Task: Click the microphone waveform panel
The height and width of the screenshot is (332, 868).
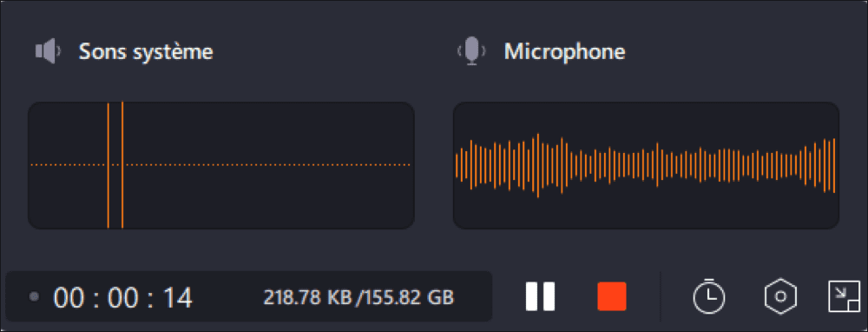Action: click(646, 165)
